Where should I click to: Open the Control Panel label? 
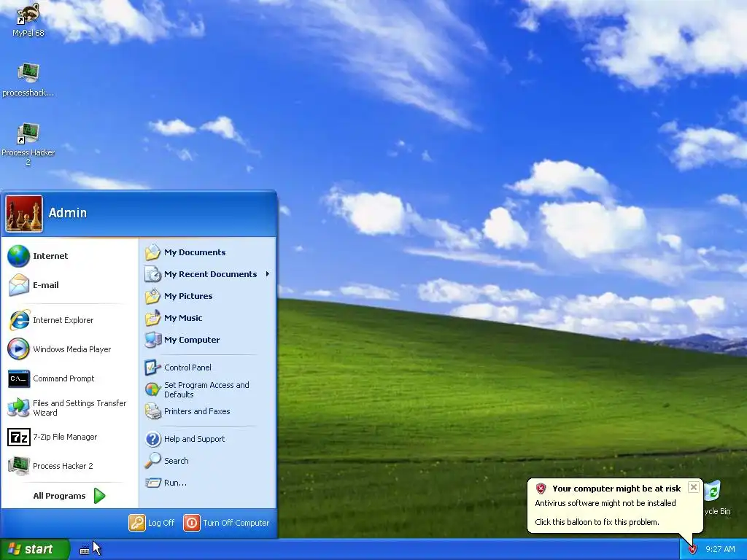pyautogui.click(x=187, y=367)
